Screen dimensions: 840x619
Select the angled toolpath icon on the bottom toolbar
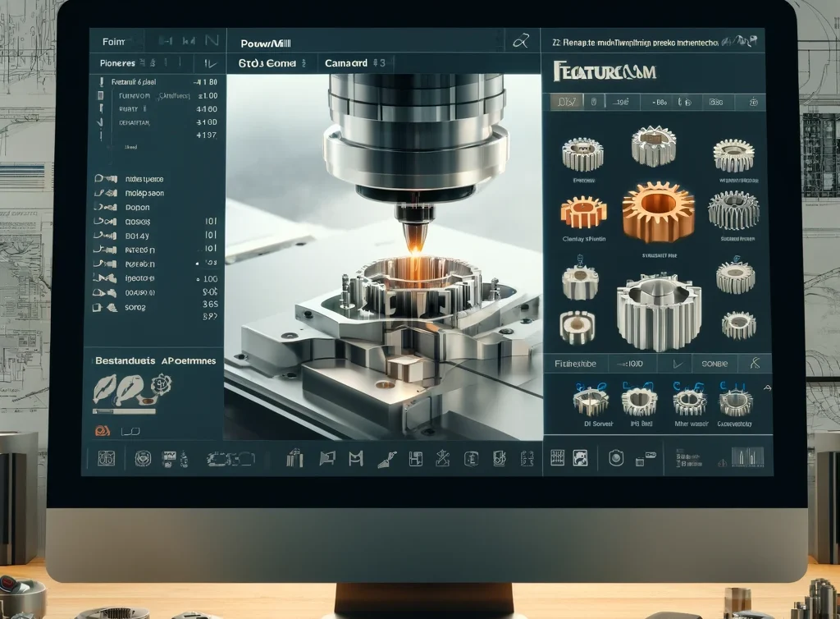[x=386, y=458]
